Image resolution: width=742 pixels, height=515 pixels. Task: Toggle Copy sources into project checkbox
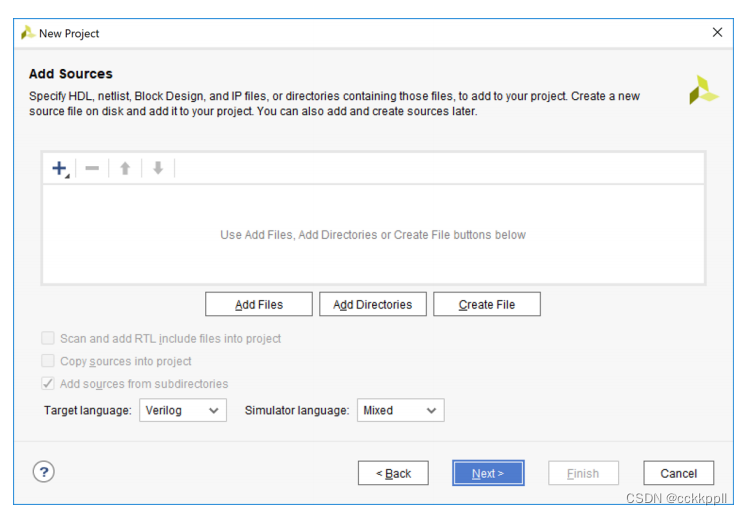[x=48, y=361]
